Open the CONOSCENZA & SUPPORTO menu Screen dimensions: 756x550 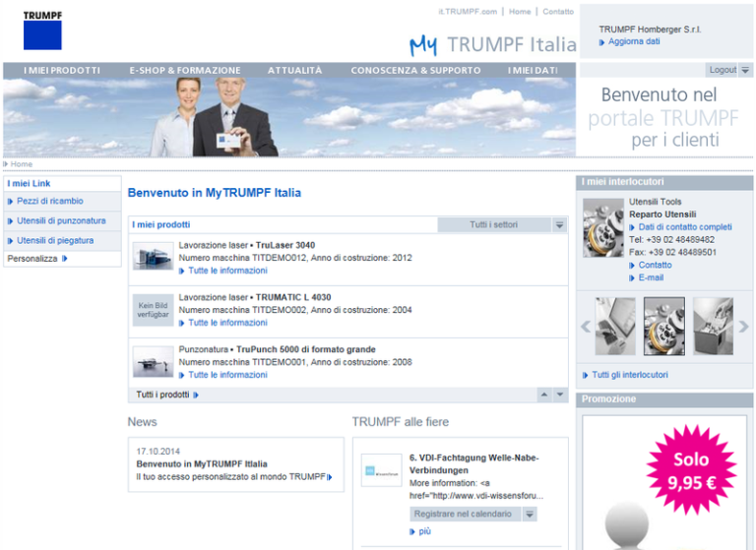click(x=415, y=71)
